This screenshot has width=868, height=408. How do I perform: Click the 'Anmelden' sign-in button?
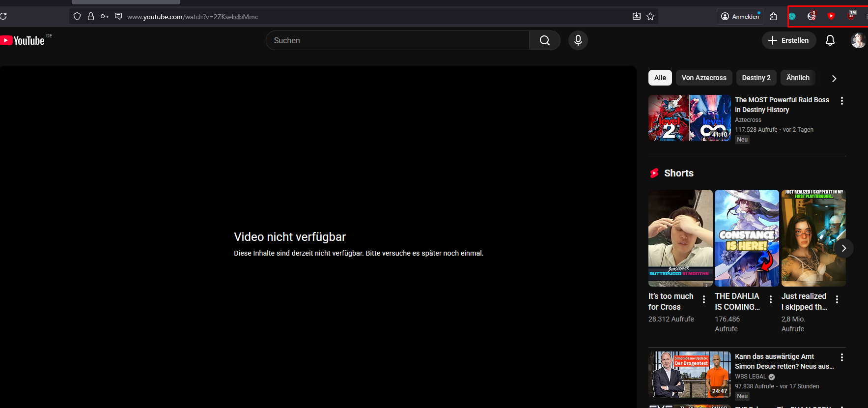click(739, 16)
